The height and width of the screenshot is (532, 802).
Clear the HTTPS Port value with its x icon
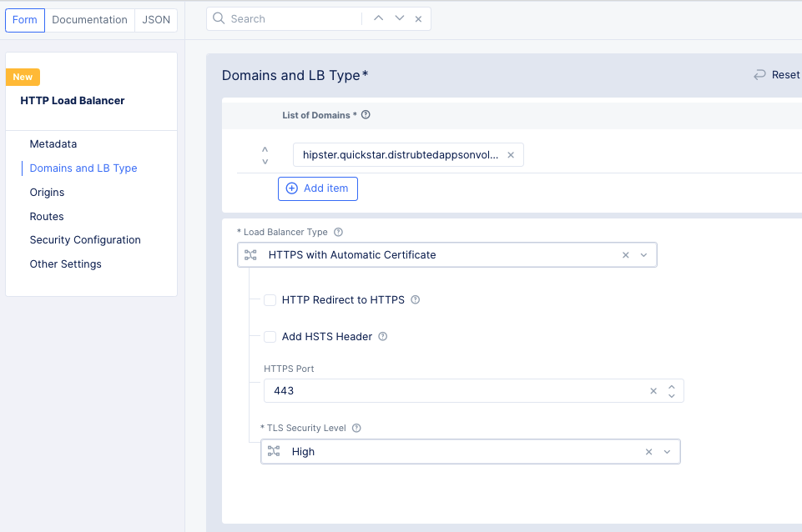[x=653, y=390]
